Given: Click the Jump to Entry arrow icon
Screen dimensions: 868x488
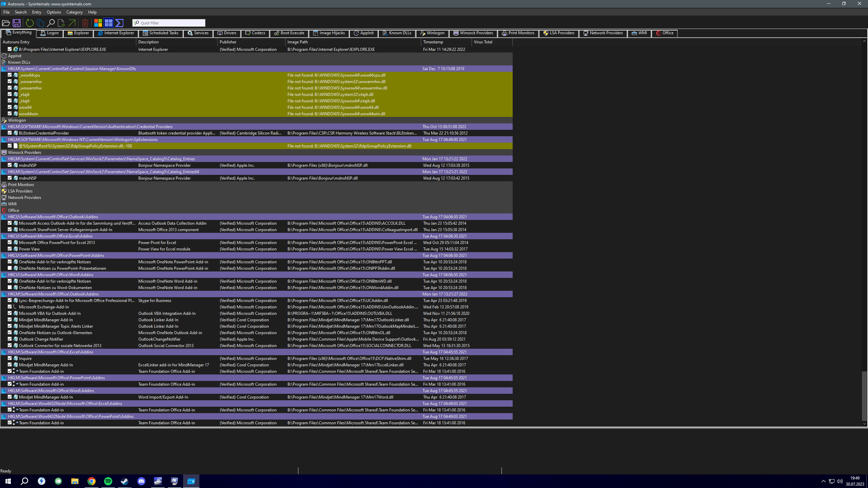Looking at the screenshot, I should tap(72, 23).
